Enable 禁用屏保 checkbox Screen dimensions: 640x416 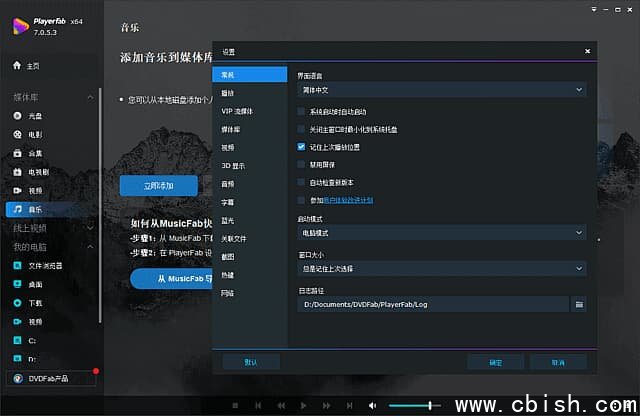coord(301,165)
